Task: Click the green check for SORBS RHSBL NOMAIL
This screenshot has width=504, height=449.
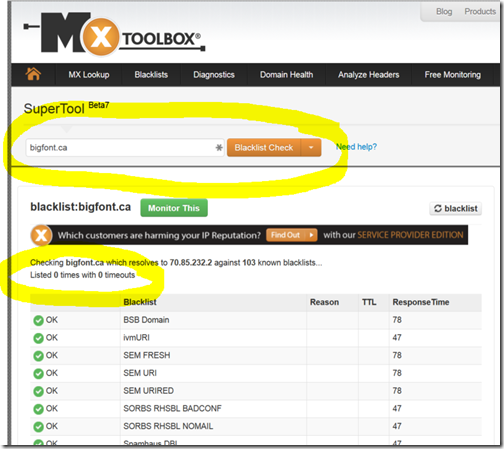Action: 38,427
